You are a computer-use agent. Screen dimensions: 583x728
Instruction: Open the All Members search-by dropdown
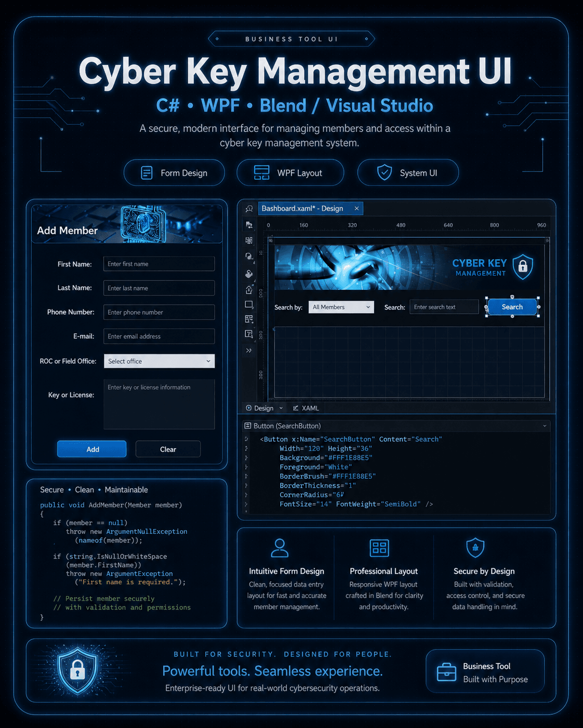pos(341,307)
